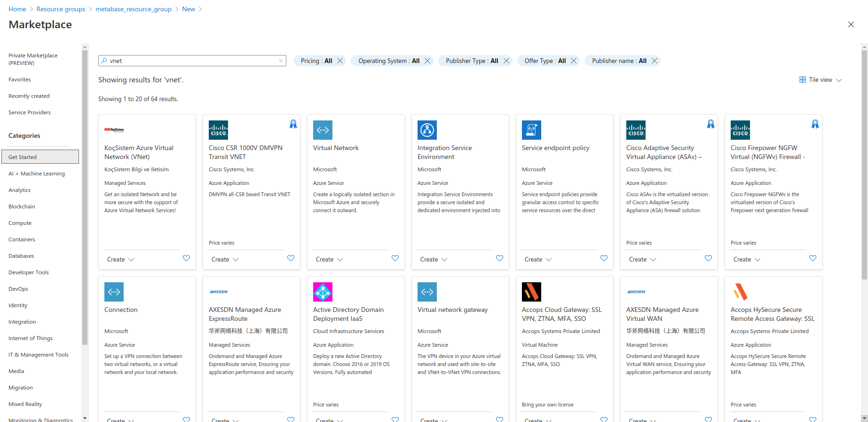Select the Databases category
Image resolution: width=868 pixels, height=422 pixels.
click(21, 256)
